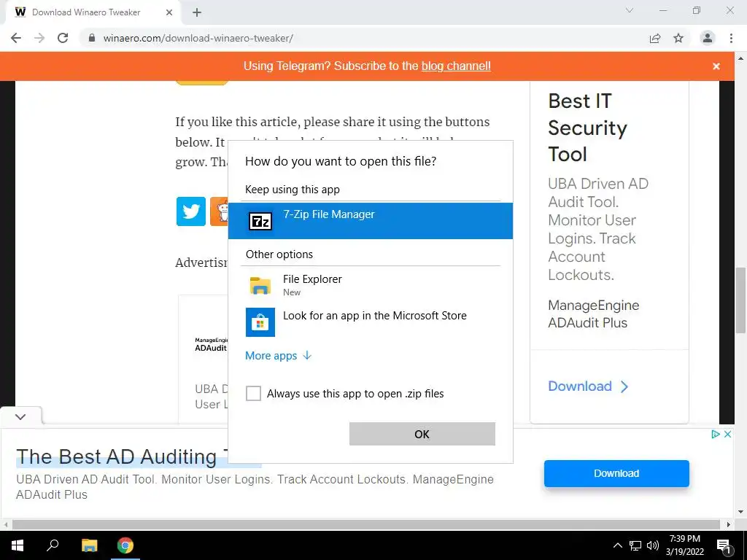The width and height of the screenshot is (747, 560).
Task: Reload the Winaero page
Action: pos(63,38)
